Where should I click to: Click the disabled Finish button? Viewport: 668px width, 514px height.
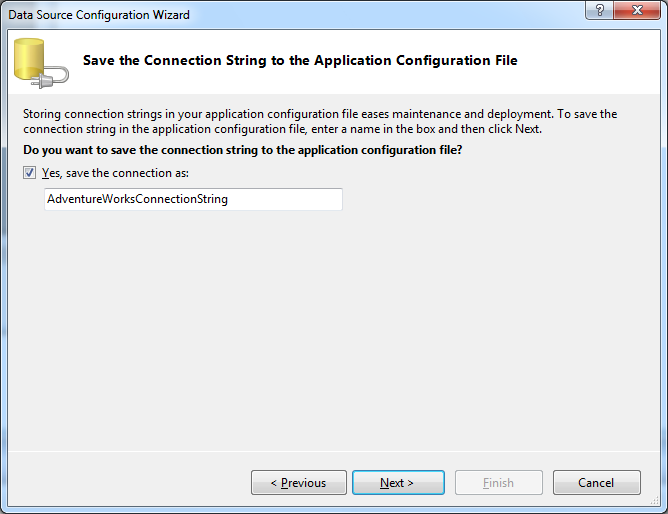pos(499,482)
